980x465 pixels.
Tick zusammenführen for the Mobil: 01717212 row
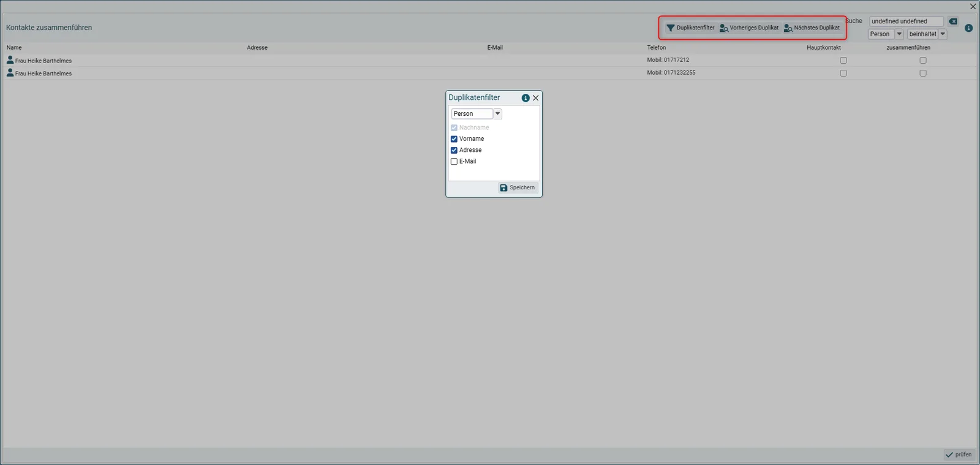[923, 61]
